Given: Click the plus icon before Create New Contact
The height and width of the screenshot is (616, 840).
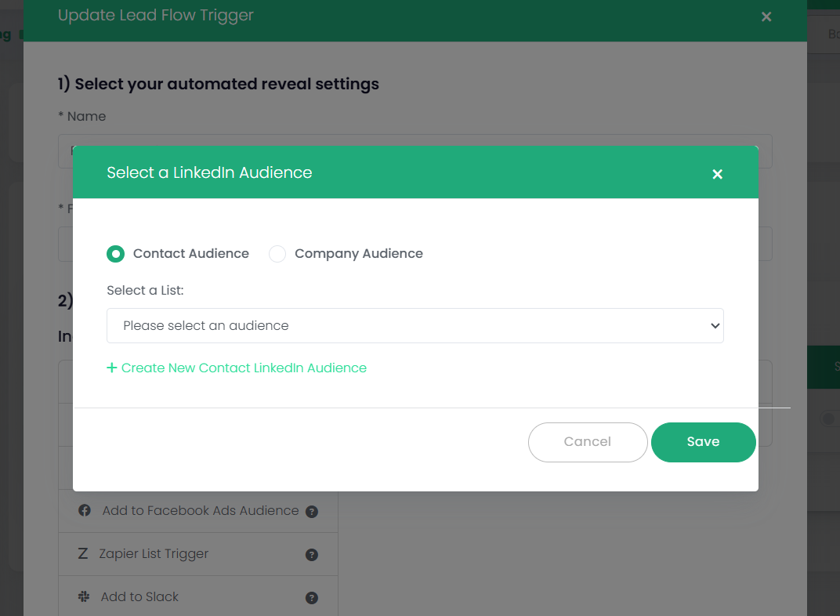Looking at the screenshot, I should (112, 368).
